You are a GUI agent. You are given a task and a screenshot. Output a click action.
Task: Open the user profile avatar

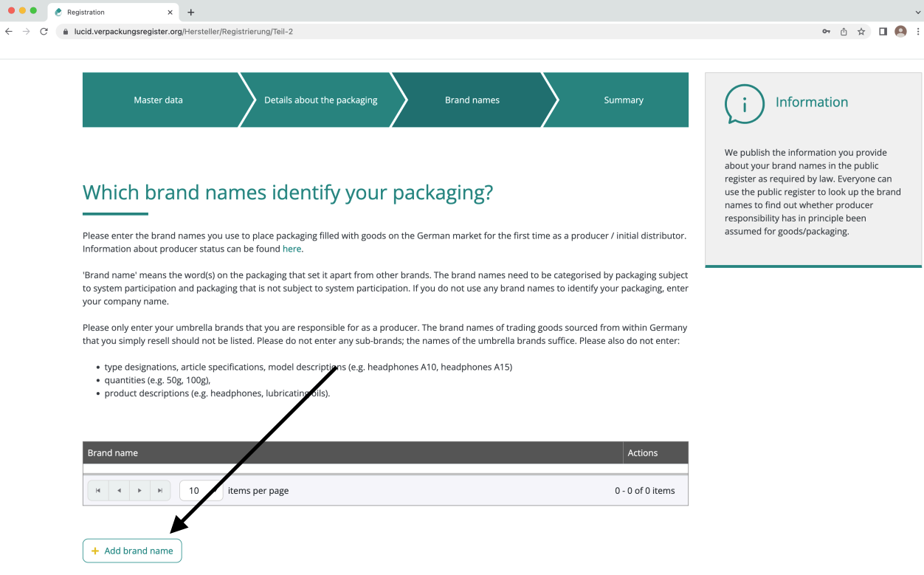coord(900,32)
